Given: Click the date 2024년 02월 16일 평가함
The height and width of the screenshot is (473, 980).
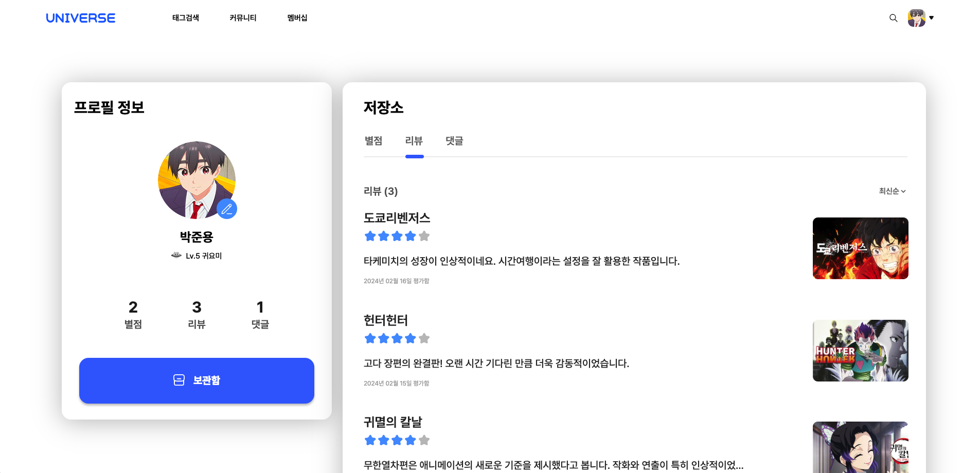Looking at the screenshot, I should 397,281.
